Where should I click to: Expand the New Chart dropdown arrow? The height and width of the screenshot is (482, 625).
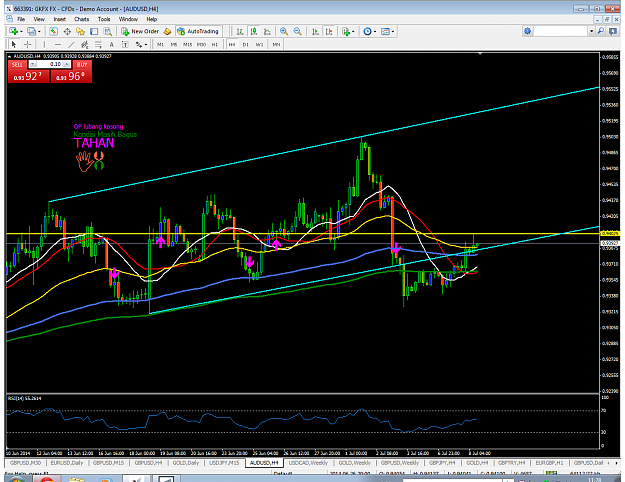(21, 31)
